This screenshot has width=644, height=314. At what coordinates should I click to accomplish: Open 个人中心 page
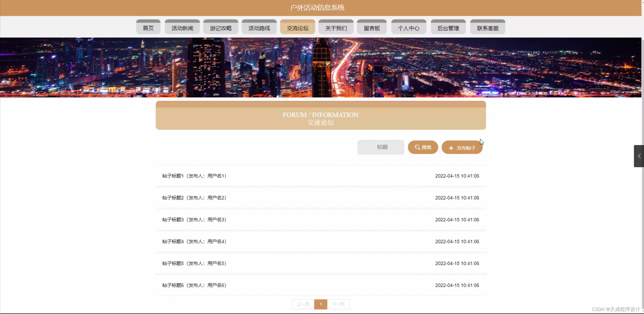coord(408,28)
